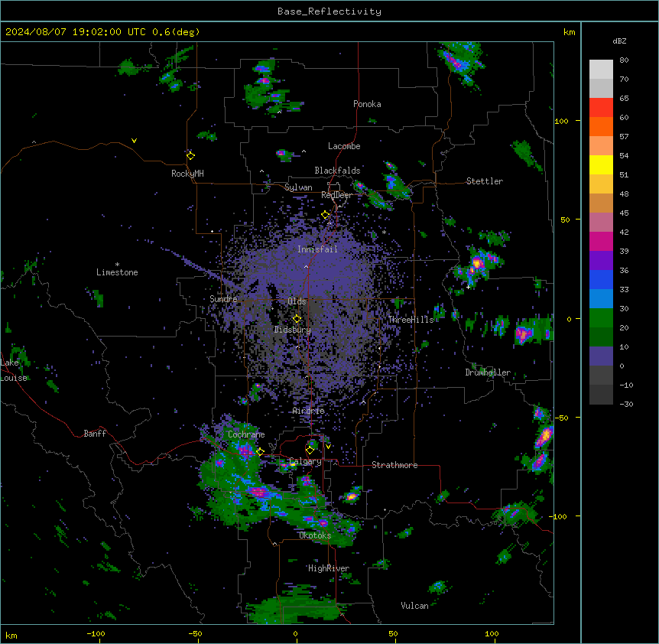
Task: Click the asterisk marker above Limestone
Action: pyautogui.click(x=117, y=265)
